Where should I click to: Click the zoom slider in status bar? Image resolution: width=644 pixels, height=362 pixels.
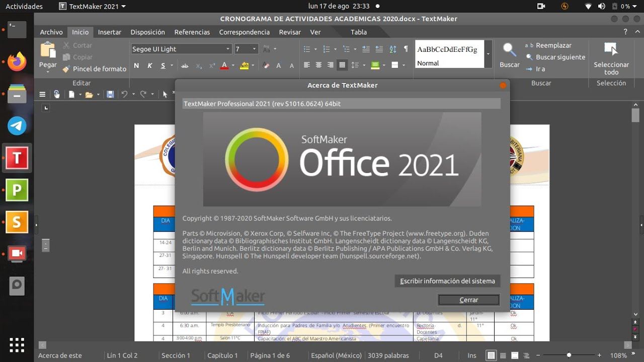[x=569, y=355]
